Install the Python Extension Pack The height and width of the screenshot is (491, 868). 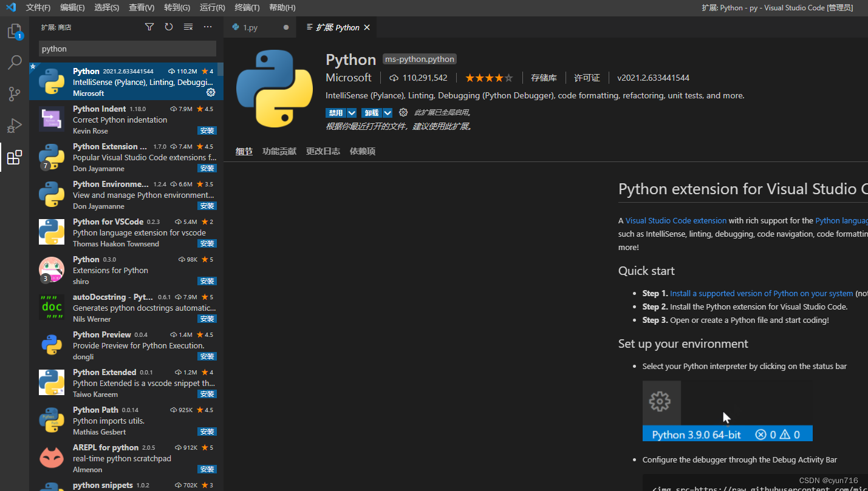point(207,168)
